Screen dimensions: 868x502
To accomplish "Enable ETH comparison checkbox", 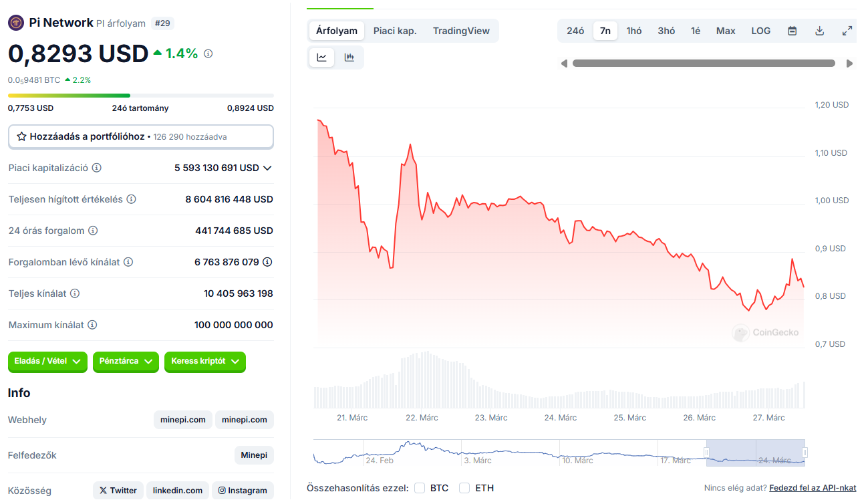I will pyautogui.click(x=464, y=488).
